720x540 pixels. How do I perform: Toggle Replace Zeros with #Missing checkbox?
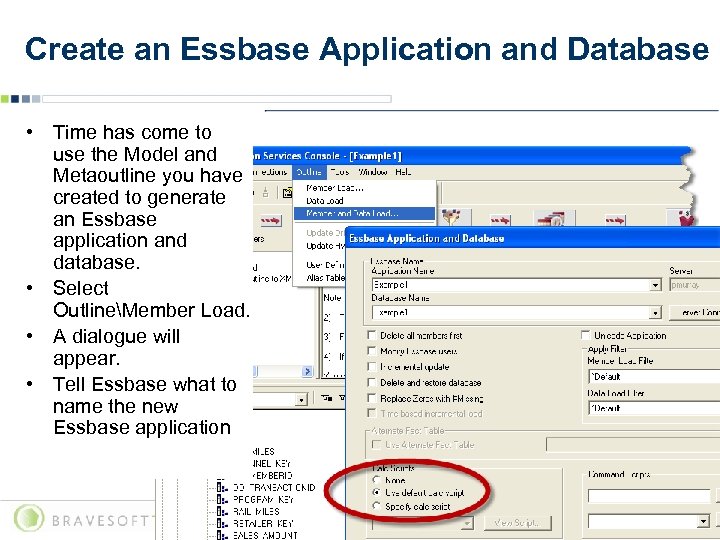click(372, 398)
